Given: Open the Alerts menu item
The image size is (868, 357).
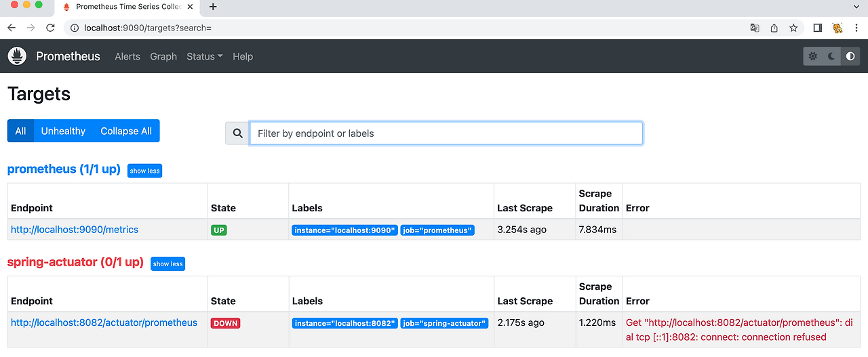Looking at the screenshot, I should click(127, 57).
